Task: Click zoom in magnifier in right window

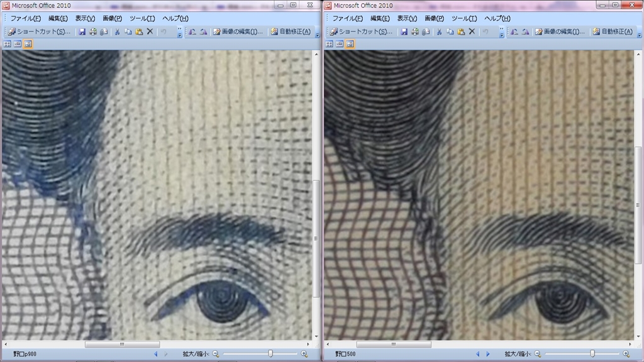Action: 626,354
